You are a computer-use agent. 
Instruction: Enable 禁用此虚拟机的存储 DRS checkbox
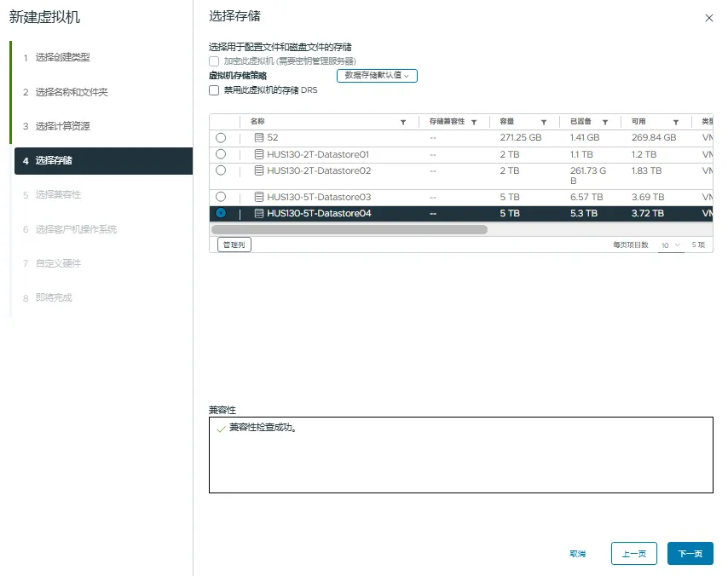(x=214, y=90)
